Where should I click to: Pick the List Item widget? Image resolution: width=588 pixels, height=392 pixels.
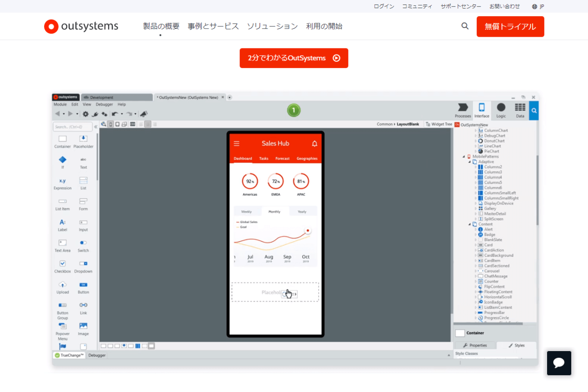click(63, 204)
